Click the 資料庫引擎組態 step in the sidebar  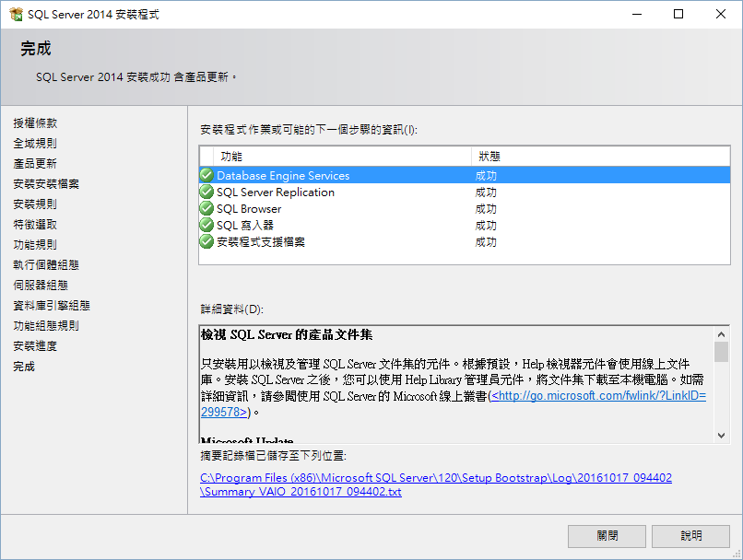pos(52,305)
